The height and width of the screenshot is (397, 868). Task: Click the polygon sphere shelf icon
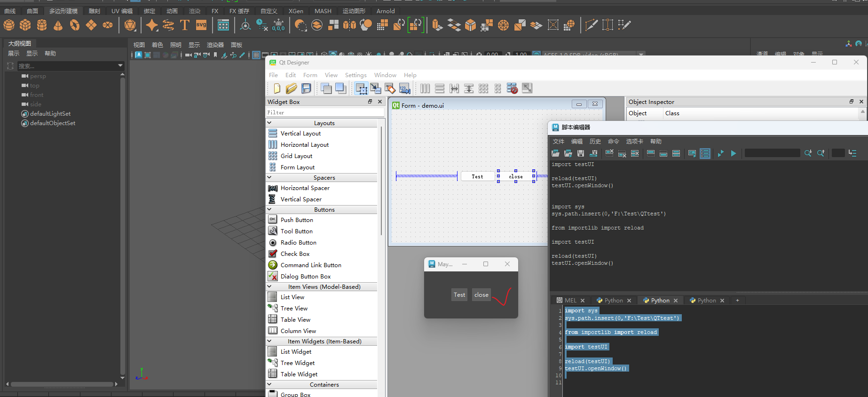pos(9,25)
